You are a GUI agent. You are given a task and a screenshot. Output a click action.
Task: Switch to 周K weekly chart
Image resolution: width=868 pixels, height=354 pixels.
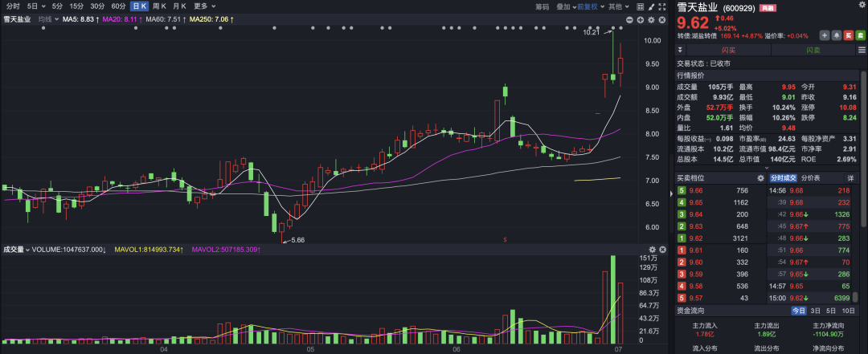point(160,6)
